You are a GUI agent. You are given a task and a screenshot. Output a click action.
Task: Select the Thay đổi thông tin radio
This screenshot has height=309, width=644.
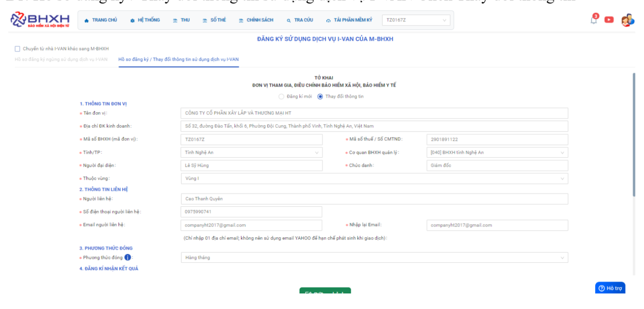[x=320, y=97]
